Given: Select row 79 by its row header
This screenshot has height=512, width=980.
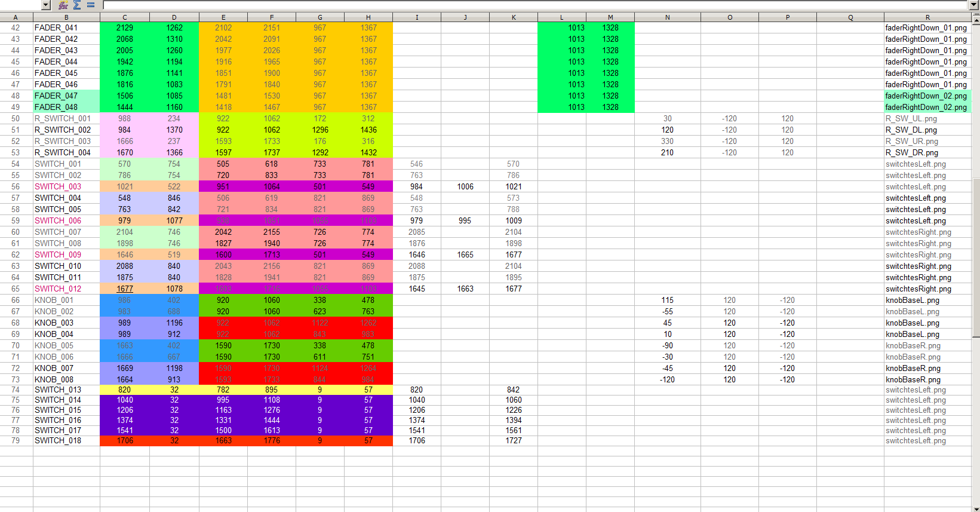Looking at the screenshot, I should [16, 440].
